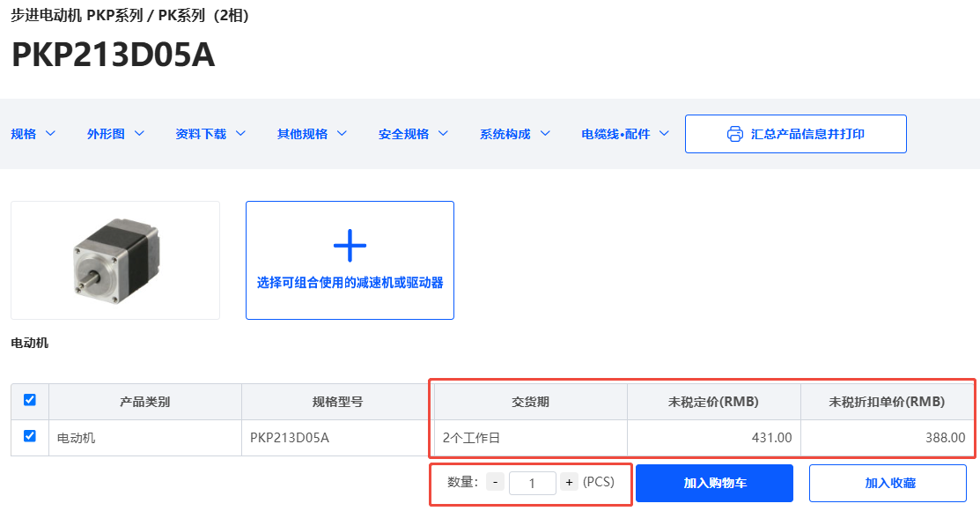The width and height of the screenshot is (980, 511).
Task: Expand the 规格 dropdown menu
Action: tap(33, 134)
